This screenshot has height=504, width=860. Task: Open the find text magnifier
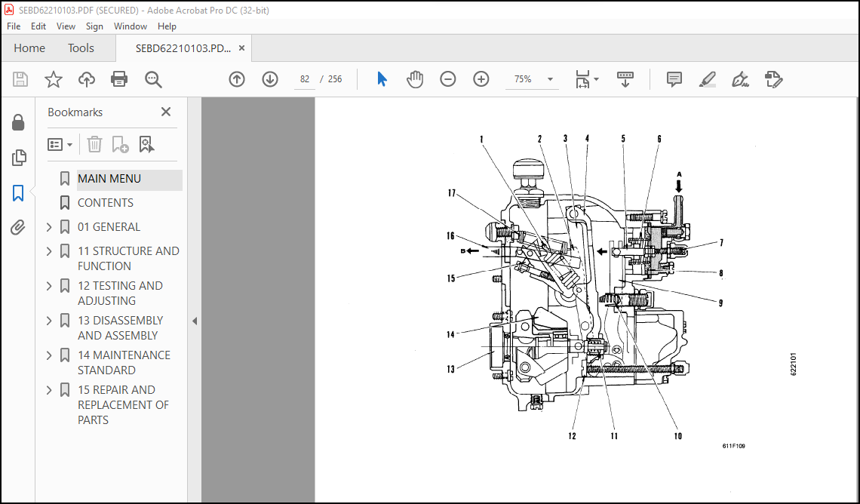tap(153, 79)
